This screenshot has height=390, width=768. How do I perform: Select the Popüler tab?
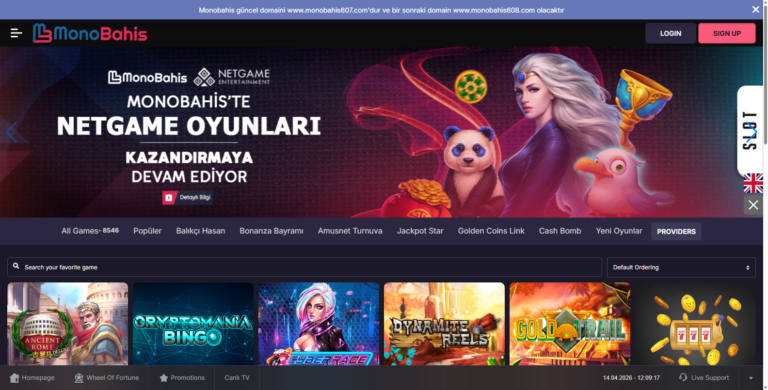point(147,231)
